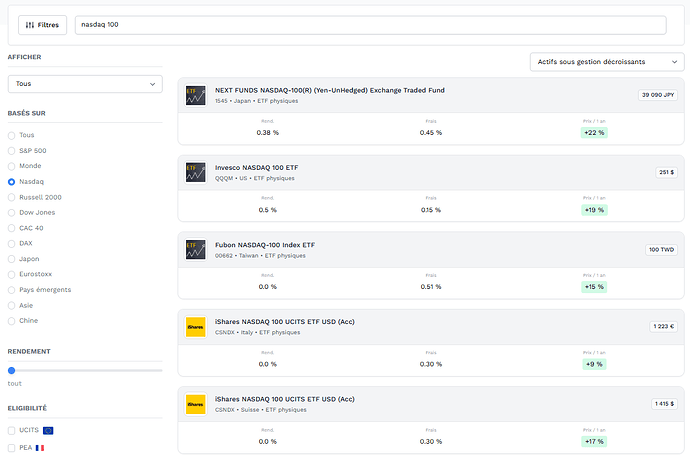Select the S&P 500 radio option

pyautogui.click(x=11, y=151)
